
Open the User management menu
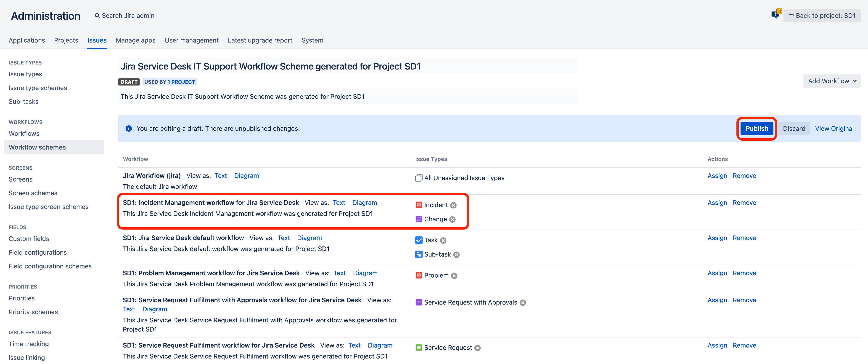[x=191, y=40]
